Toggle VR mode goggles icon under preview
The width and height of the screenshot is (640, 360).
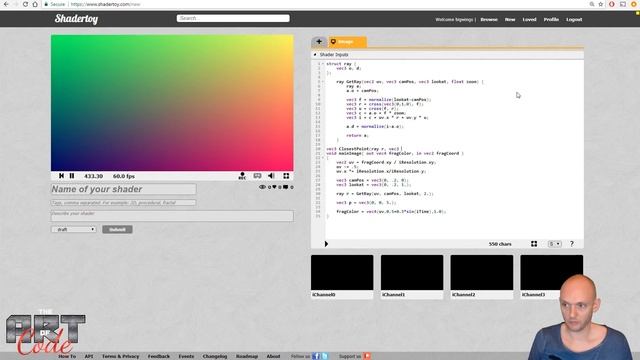pos(257,176)
